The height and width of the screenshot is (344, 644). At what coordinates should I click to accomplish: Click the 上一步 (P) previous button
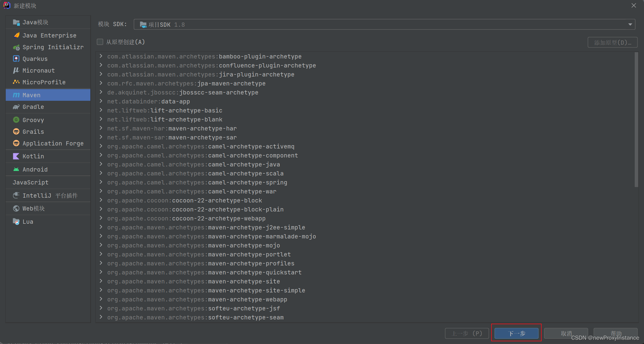pos(467,333)
